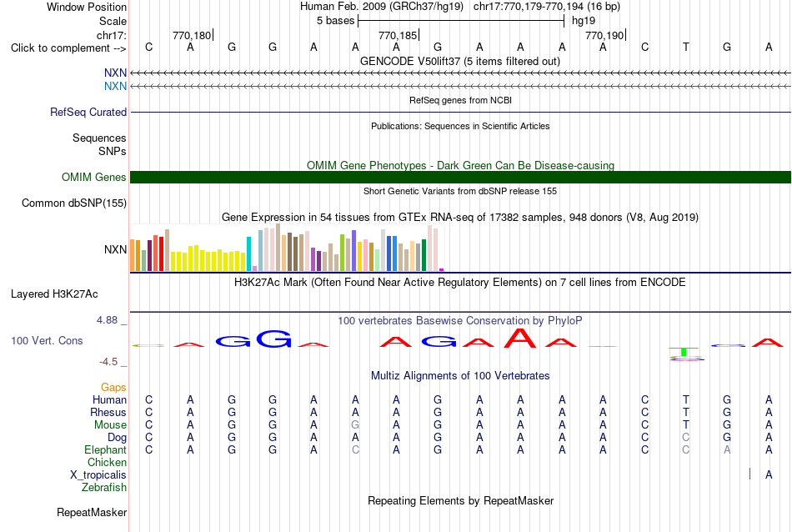
Task: Click the dark blue NXN gene label
Action: coord(115,73)
